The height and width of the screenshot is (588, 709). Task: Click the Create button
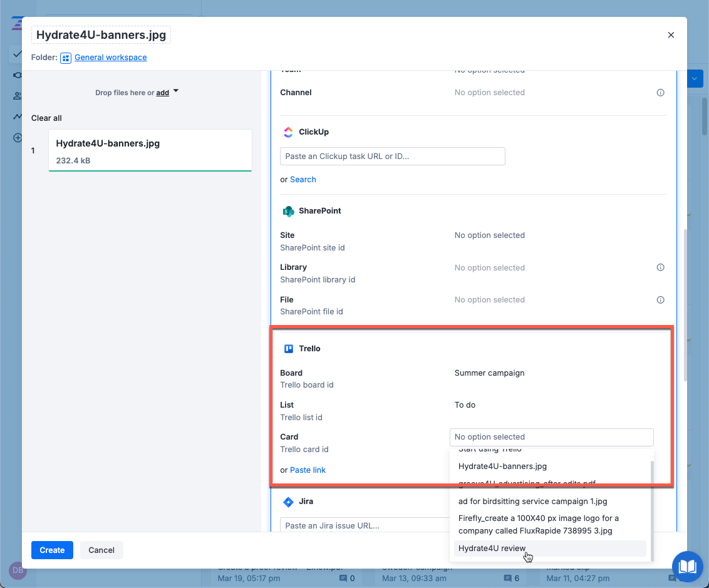click(x=52, y=550)
